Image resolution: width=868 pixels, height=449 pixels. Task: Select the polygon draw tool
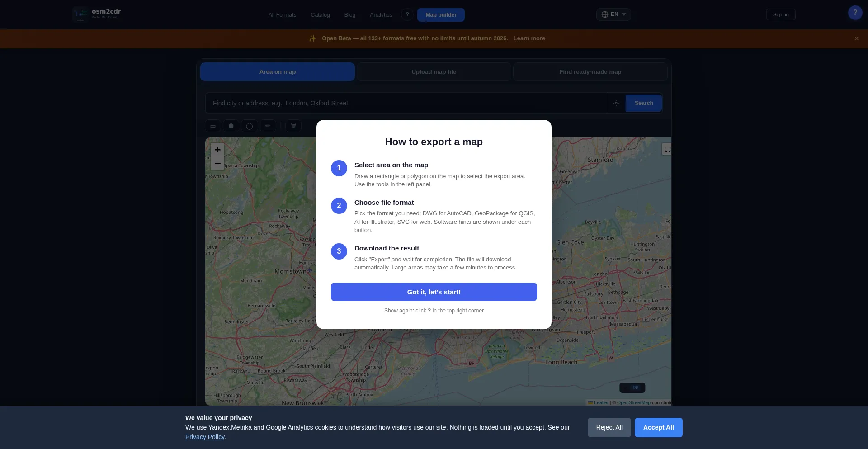coord(231,126)
